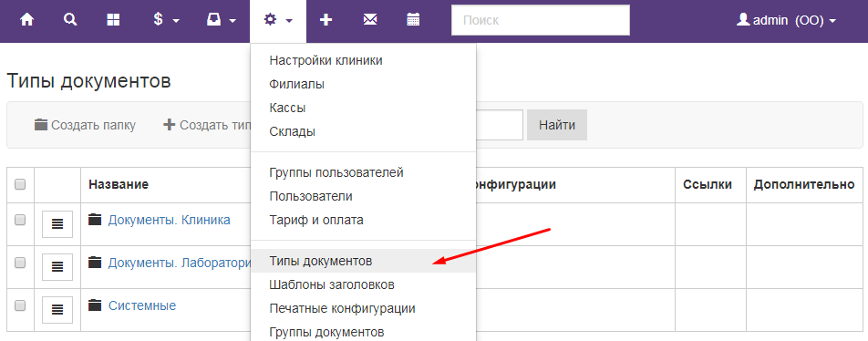Open Тариф и оплата menu item

pyautogui.click(x=363, y=221)
